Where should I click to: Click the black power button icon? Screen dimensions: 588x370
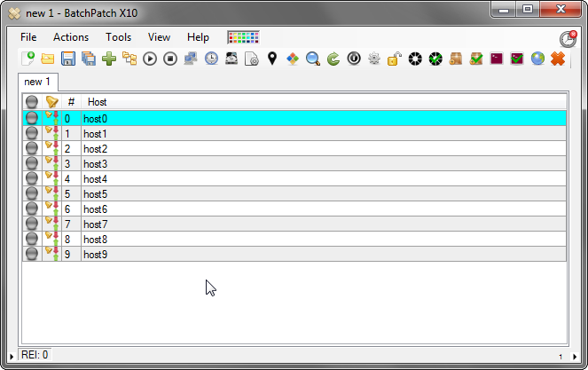tap(354, 59)
